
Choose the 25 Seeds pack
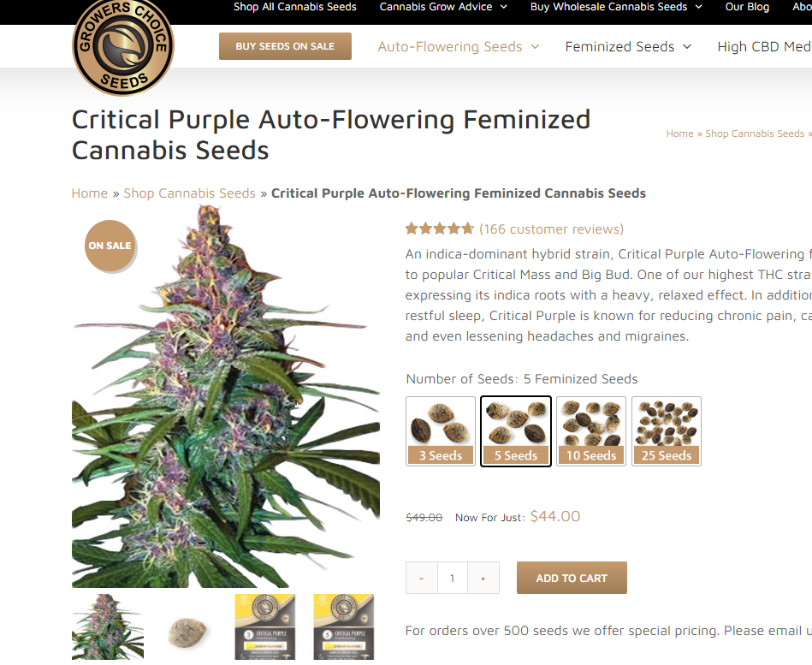tap(667, 430)
